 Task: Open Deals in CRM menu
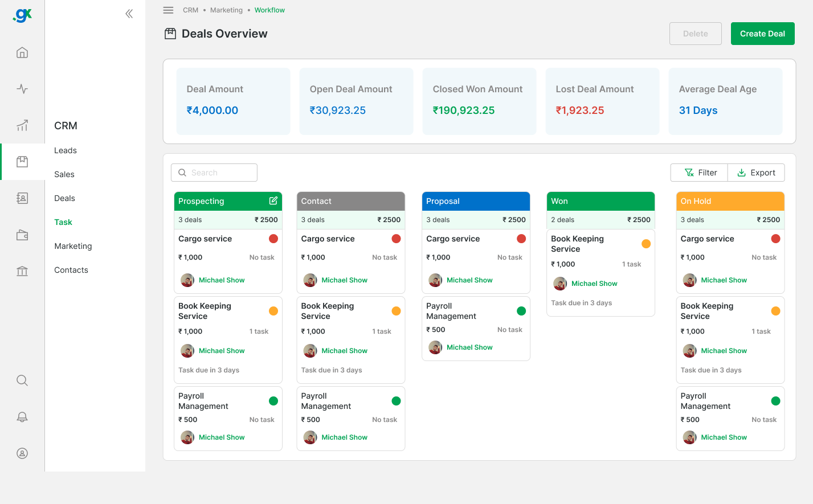click(x=65, y=198)
